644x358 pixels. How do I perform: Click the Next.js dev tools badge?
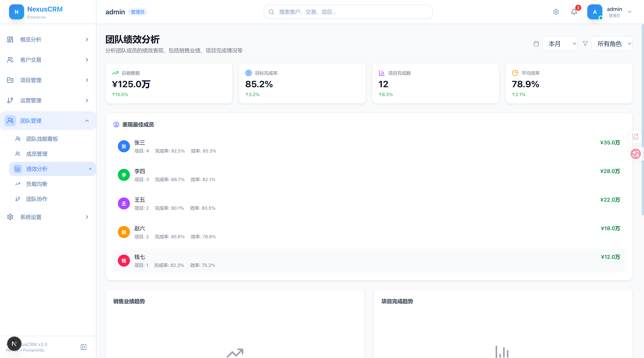tap(14, 344)
